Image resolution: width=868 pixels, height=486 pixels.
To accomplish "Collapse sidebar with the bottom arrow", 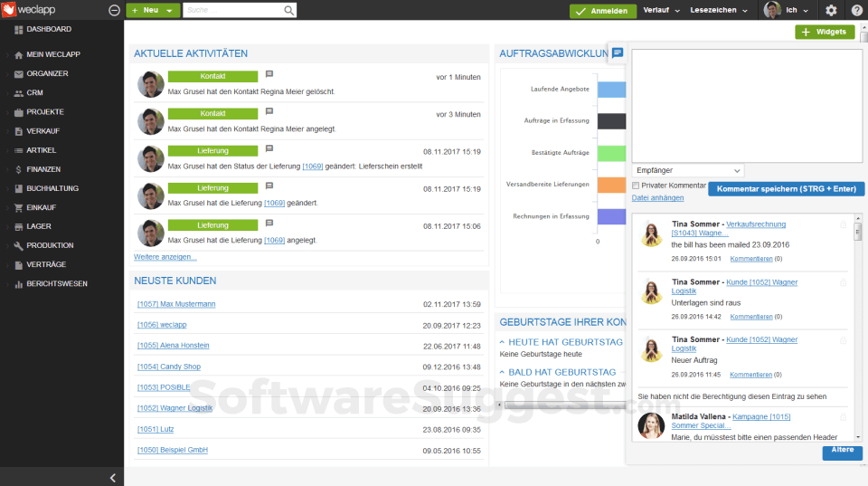I will [112, 477].
